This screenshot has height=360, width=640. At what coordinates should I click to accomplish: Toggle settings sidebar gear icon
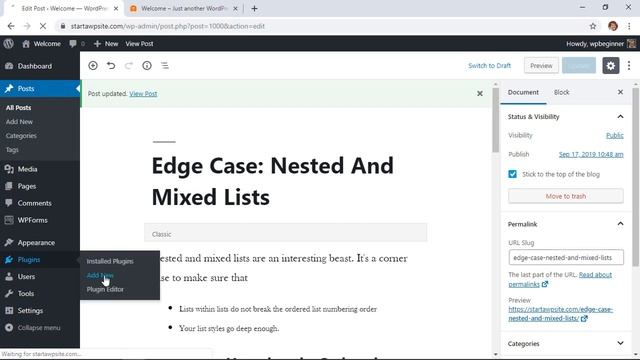[x=611, y=66]
